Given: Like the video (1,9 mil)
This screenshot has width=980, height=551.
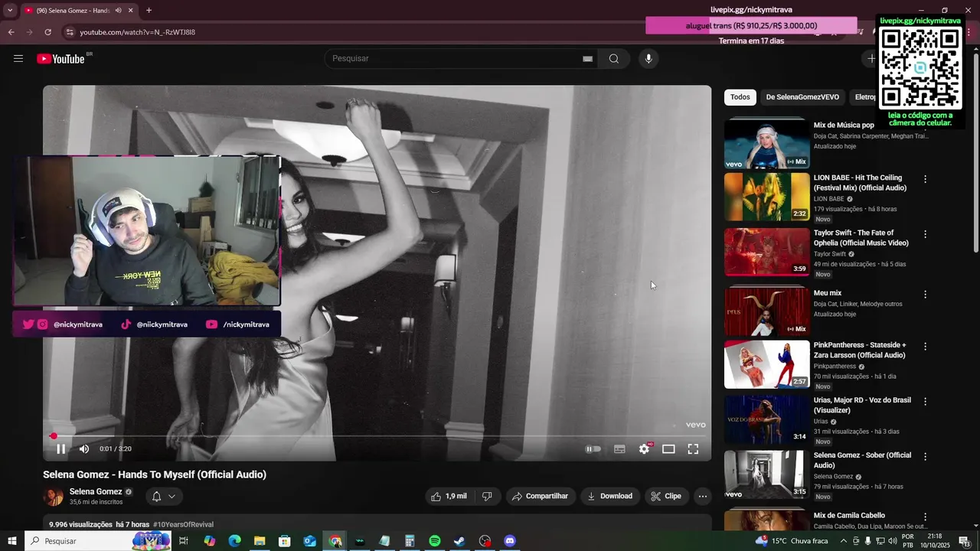Looking at the screenshot, I should click(449, 496).
